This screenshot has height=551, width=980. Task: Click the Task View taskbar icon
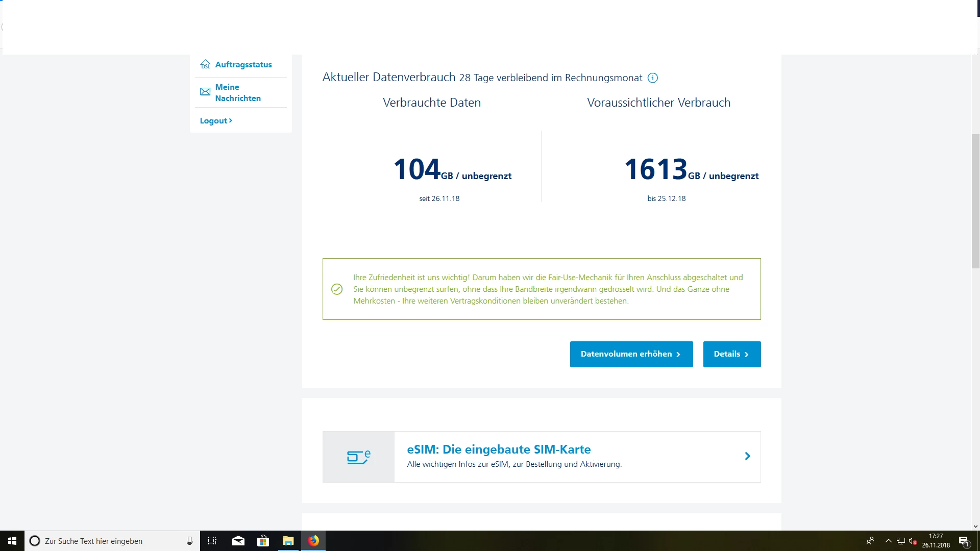click(212, 541)
